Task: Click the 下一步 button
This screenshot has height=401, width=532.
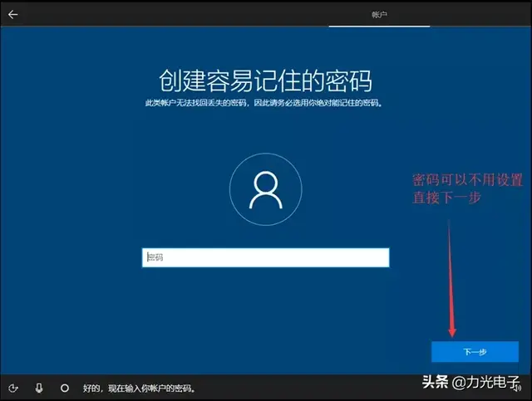Action: [x=475, y=352]
